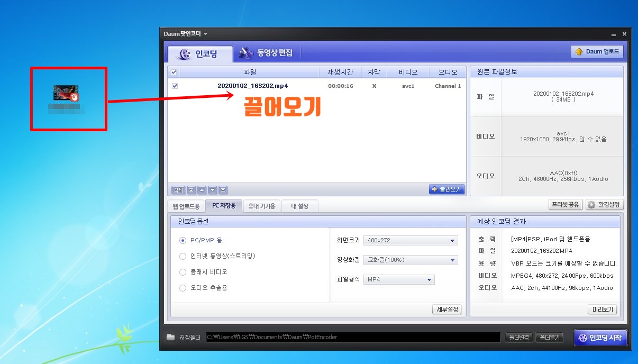Screen dimensions: 638x364
Task: Click the avc1 cell in file row
Action: pyautogui.click(x=408, y=86)
